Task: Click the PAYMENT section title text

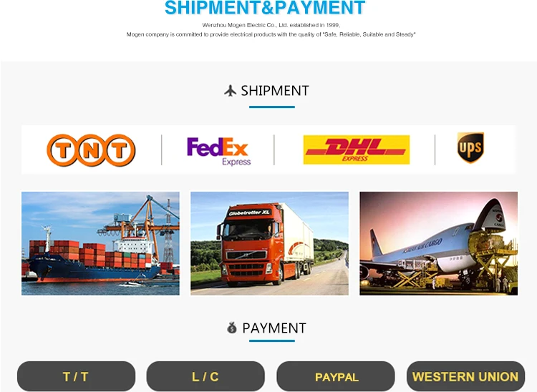Action: point(274,328)
